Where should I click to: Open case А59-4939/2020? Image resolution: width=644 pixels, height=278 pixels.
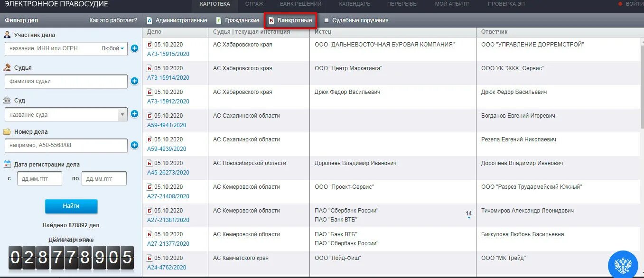167,149
